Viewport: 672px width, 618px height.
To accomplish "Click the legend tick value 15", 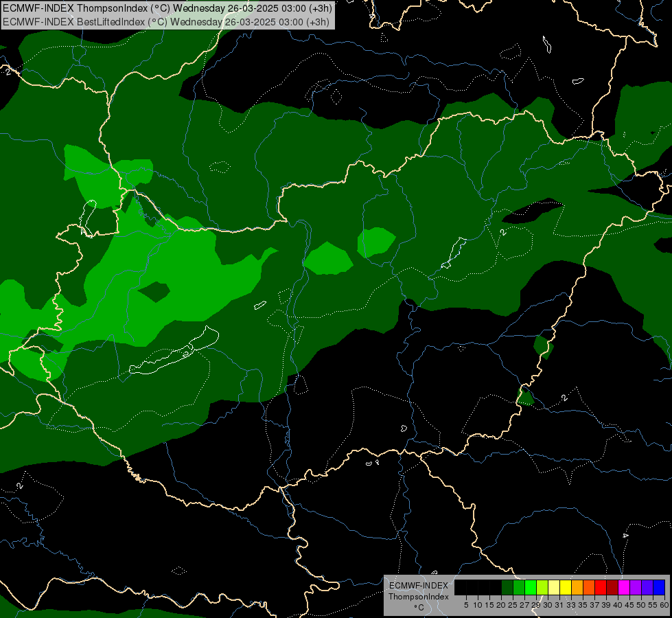I will (x=489, y=605).
